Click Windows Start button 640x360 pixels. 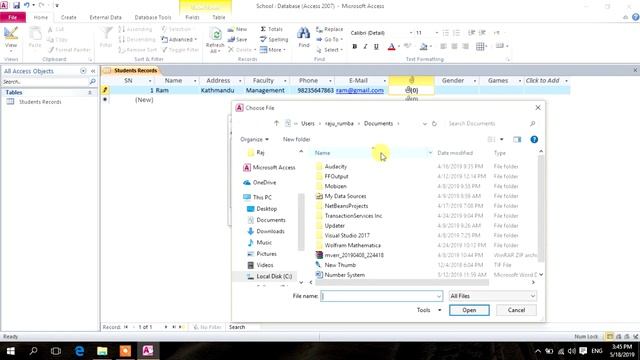click(x=11, y=351)
